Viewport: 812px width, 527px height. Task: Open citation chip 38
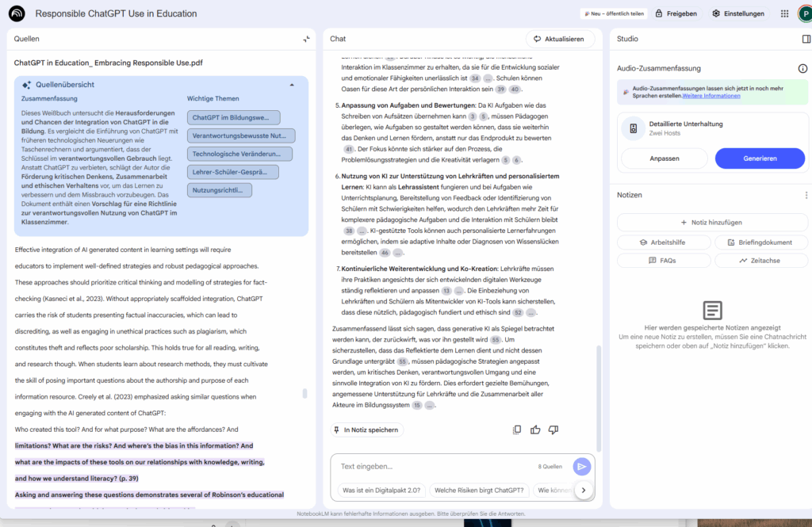point(349,231)
